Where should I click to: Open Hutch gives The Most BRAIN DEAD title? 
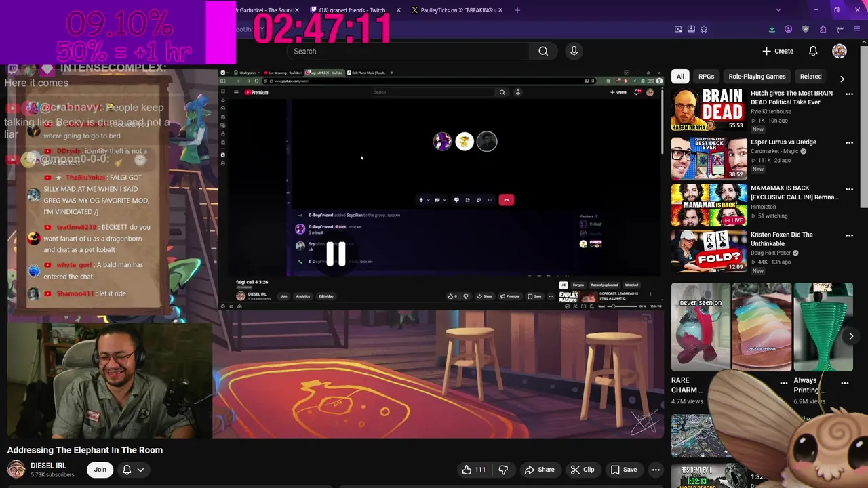[791, 98]
